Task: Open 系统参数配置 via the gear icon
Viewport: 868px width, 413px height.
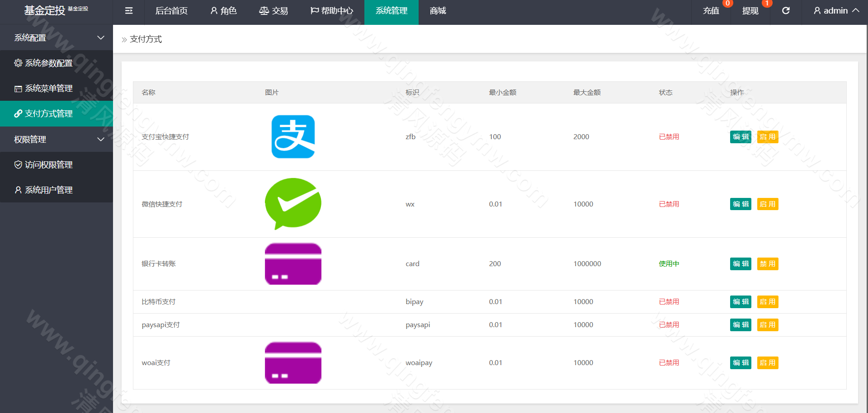Action: [18, 63]
